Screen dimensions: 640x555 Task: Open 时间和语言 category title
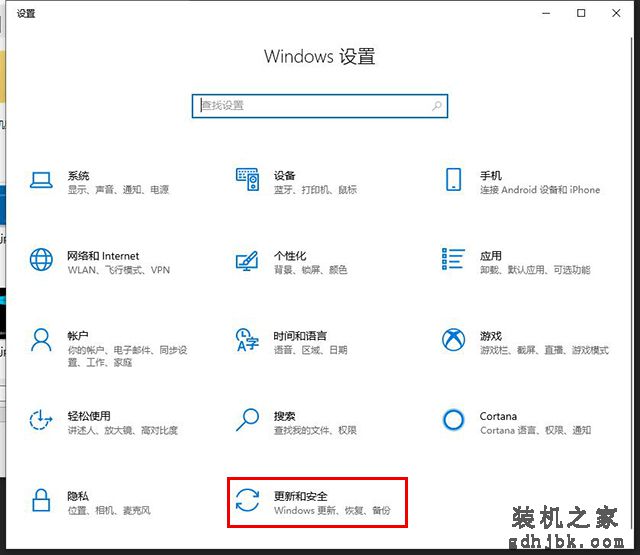tap(300, 336)
